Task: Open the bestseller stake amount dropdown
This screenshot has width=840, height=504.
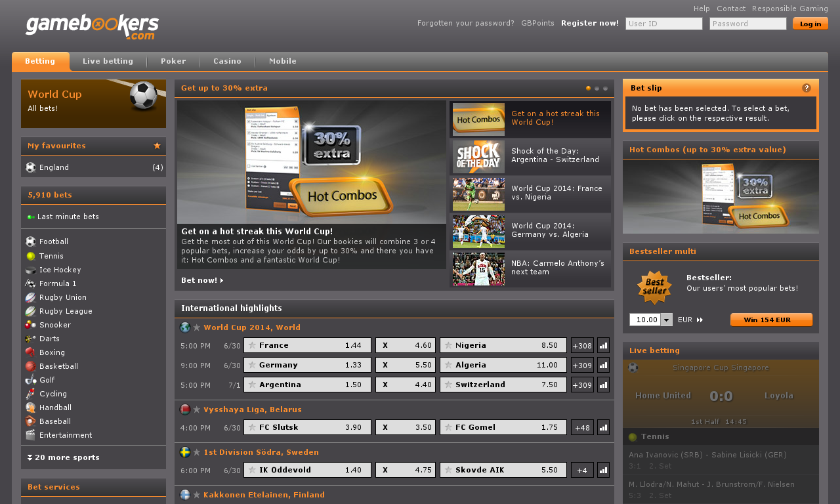Action: pos(667,320)
